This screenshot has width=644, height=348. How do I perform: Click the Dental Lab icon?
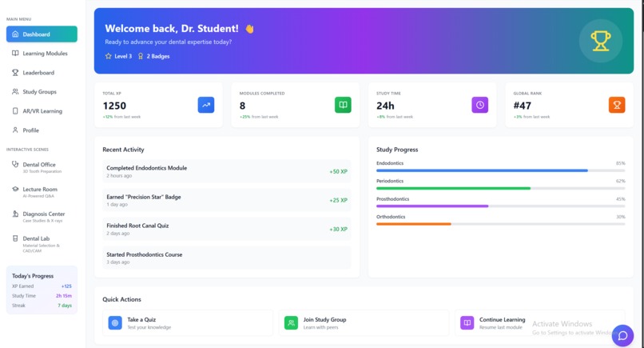15,238
